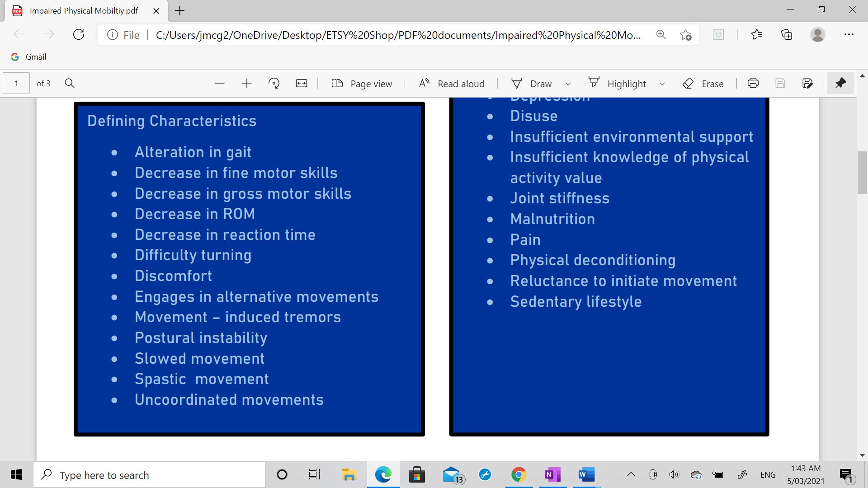This screenshot has height=488, width=868.
Task: Zoom out of the PDF document
Action: [x=220, y=83]
